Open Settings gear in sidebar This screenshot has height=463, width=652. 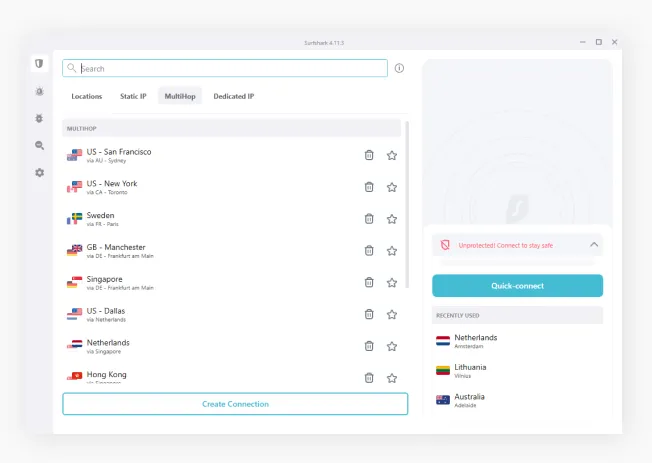coord(39,172)
